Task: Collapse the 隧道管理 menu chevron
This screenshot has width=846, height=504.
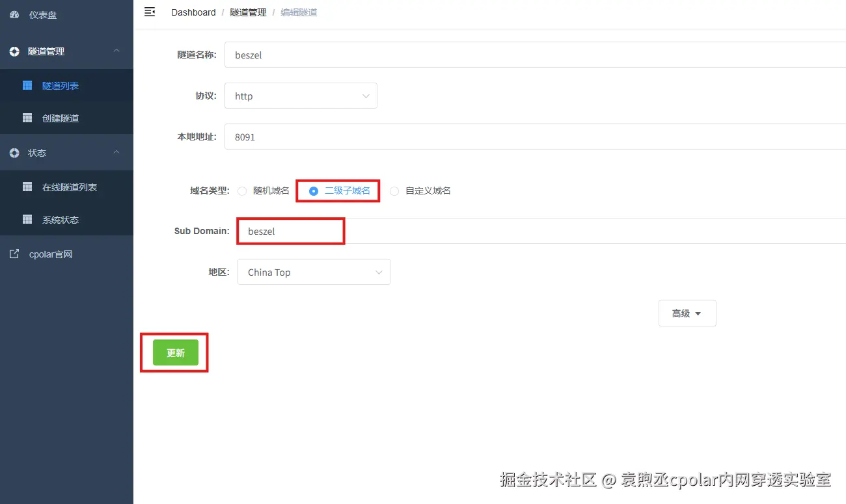Action: coord(116,51)
